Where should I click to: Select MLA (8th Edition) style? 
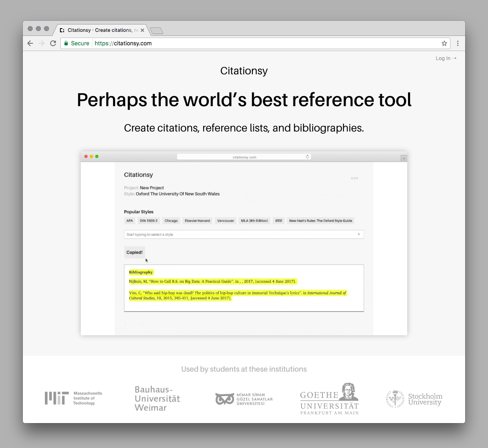pos(254,221)
